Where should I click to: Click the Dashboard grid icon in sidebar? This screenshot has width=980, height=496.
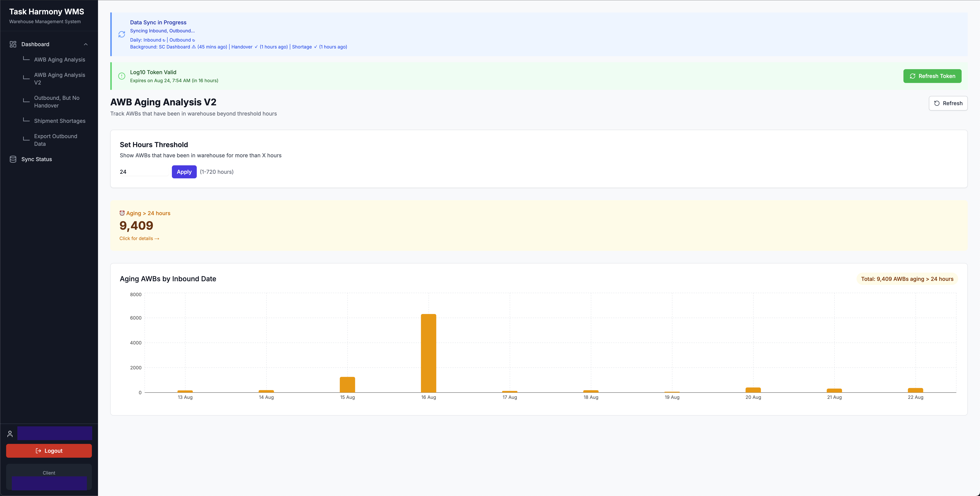pyautogui.click(x=13, y=44)
